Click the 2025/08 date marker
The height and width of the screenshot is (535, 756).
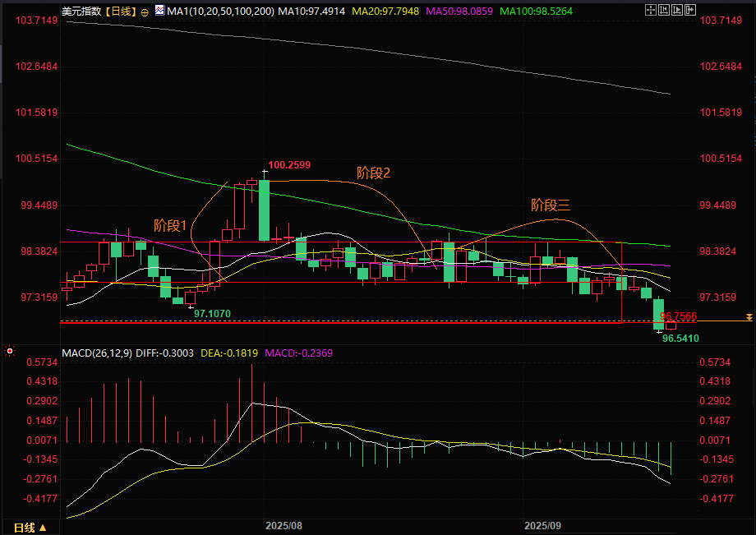(283, 525)
